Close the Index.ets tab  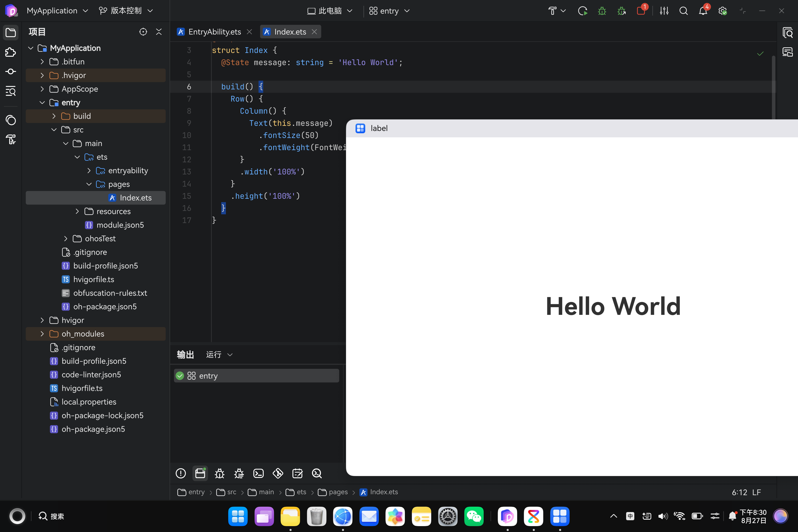click(x=315, y=32)
